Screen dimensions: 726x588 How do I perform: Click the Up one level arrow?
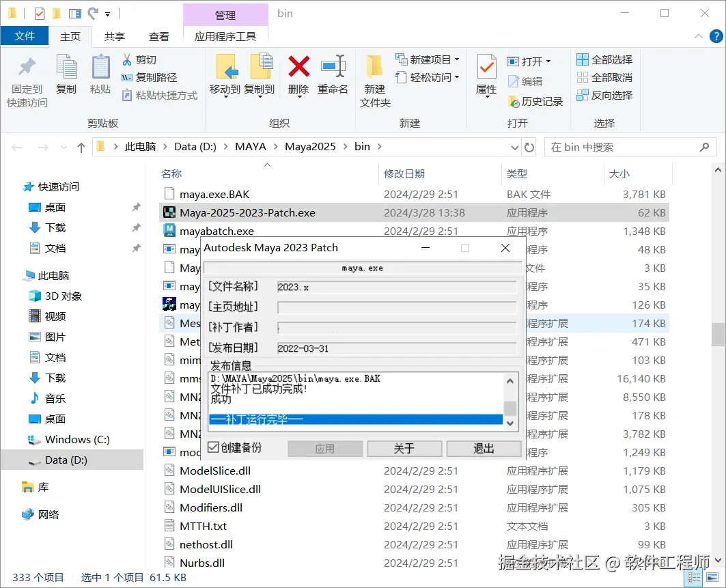pyautogui.click(x=81, y=148)
